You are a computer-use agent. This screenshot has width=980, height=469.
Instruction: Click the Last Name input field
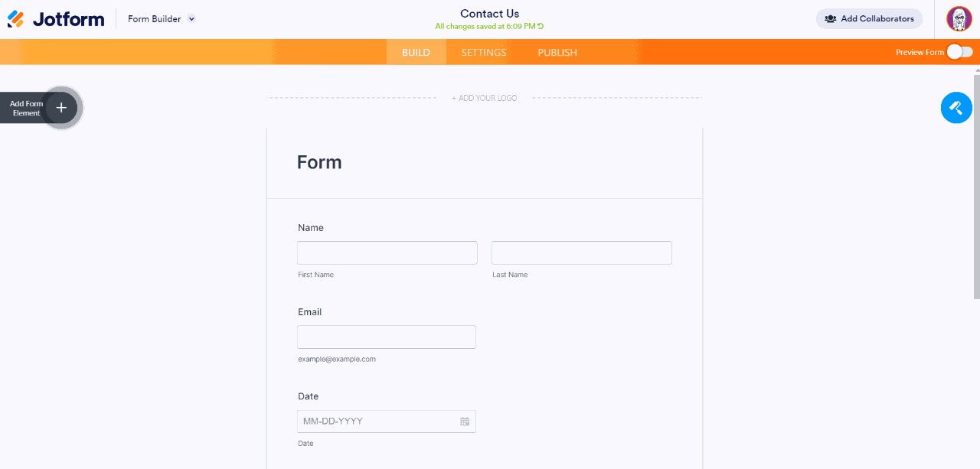coord(581,253)
